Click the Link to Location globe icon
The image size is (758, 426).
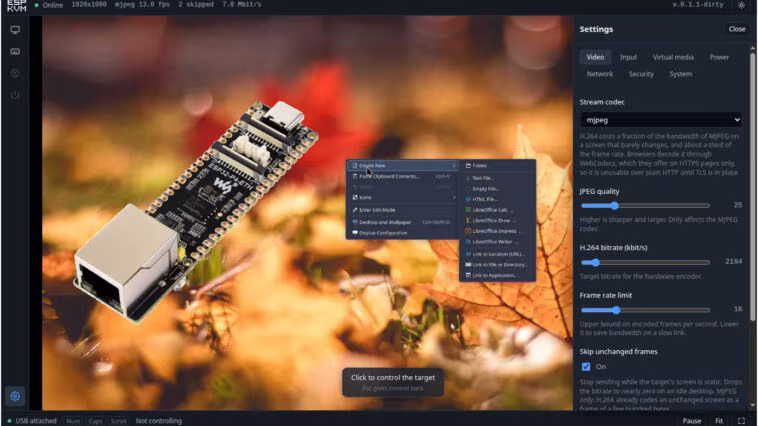coord(468,254)
